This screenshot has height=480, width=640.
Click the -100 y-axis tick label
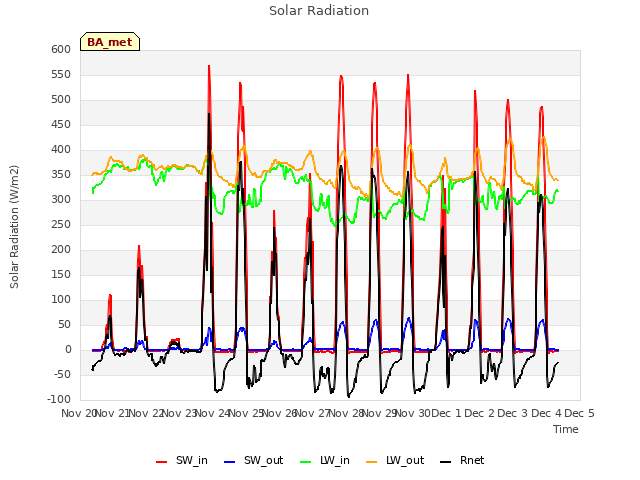tap(59, 399)
